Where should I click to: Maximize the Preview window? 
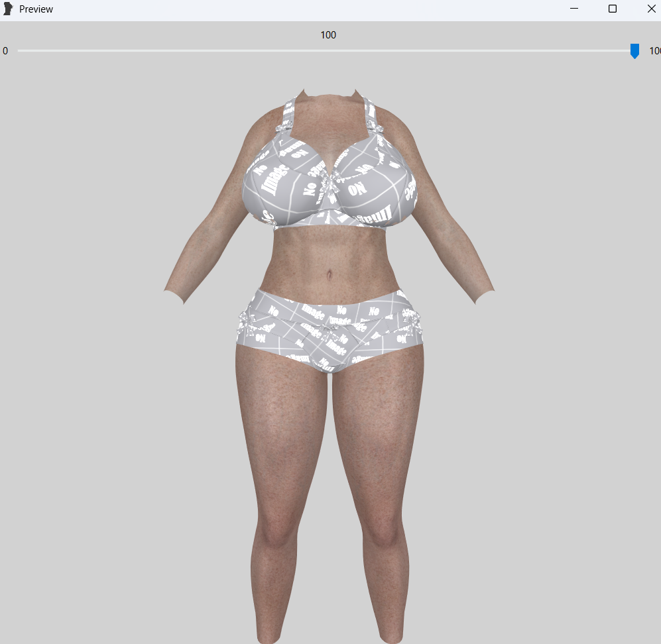point(613,9)
